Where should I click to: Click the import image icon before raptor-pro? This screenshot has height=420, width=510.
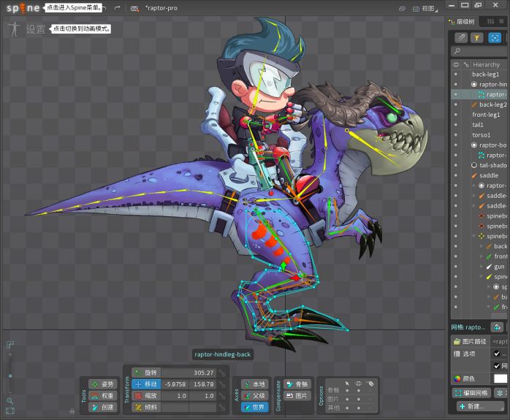[x=134, y=9]
